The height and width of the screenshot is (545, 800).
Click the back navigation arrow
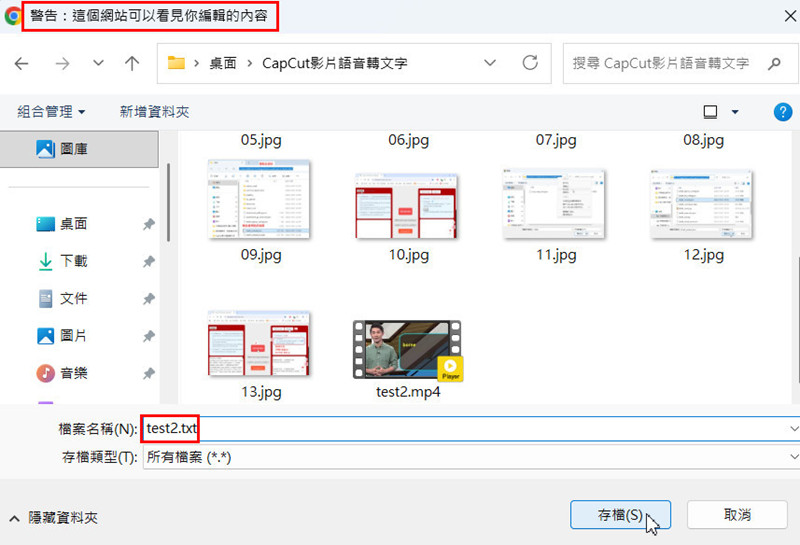(x=22, y=63)
